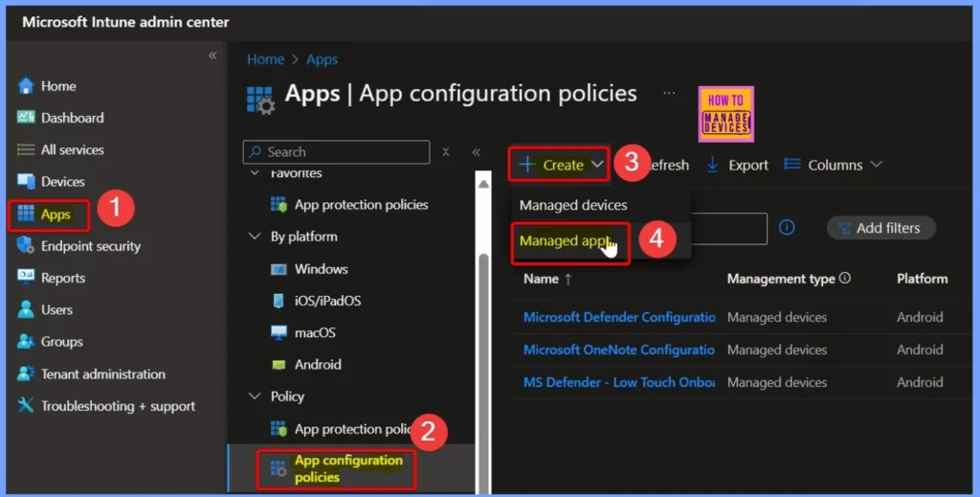The width and height of the screenshot is (980, 497).
Task: Click the Windows platform icon
Action: pos(278,269)
